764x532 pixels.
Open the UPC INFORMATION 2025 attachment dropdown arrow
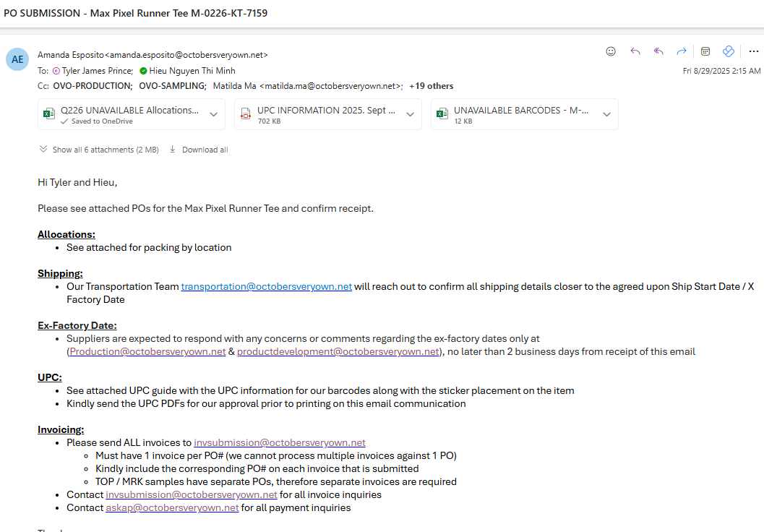(410, 114)
